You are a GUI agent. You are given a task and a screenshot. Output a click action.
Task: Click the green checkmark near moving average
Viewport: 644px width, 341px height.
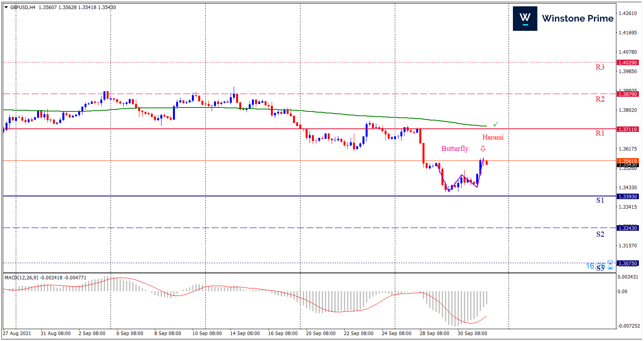(496, 124)
